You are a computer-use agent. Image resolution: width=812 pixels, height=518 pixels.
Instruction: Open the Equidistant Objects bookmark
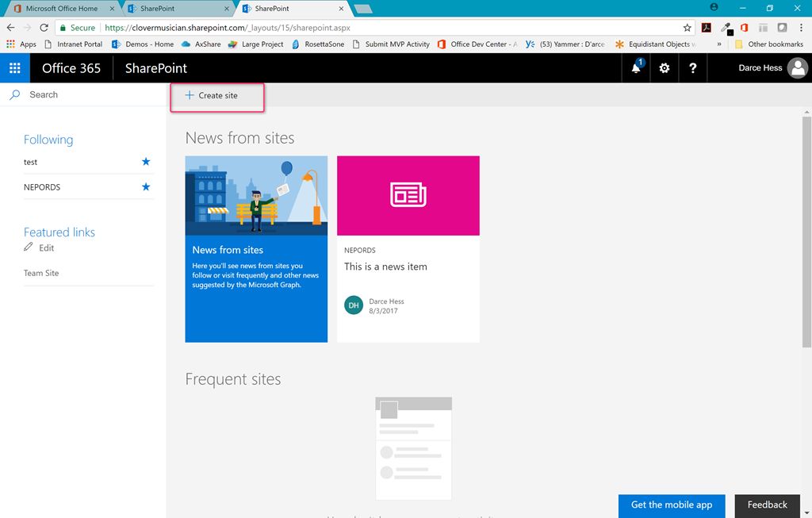click(655, 44)
